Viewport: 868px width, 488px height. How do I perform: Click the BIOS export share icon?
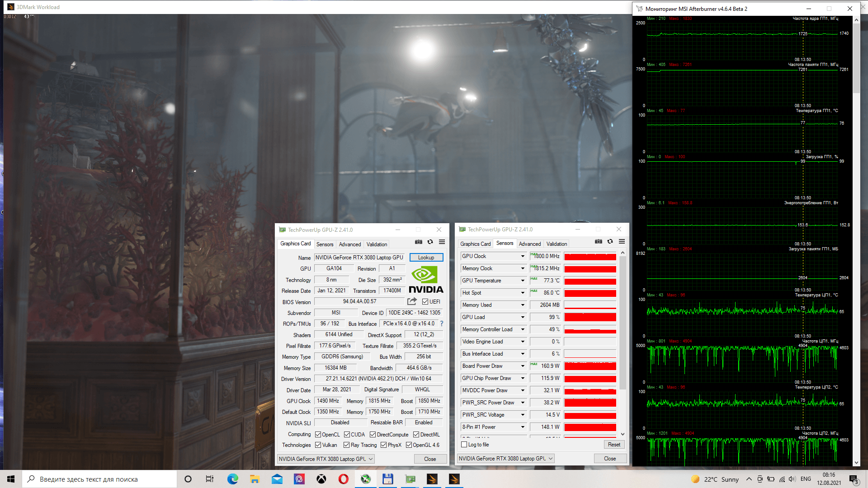pyautogui.click(x=412, y=301)
